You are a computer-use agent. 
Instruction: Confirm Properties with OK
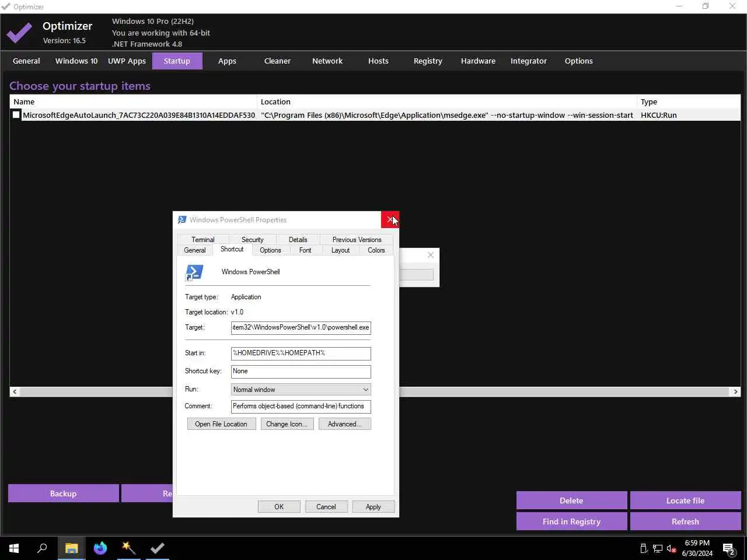279,507
